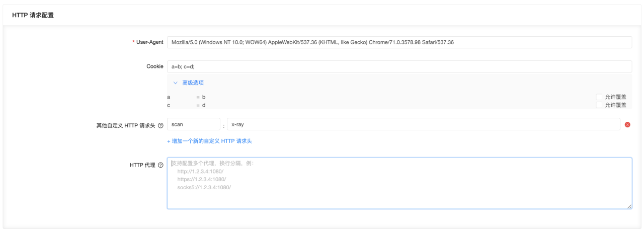Click the HTTP 代理 field label

point(142,165)
